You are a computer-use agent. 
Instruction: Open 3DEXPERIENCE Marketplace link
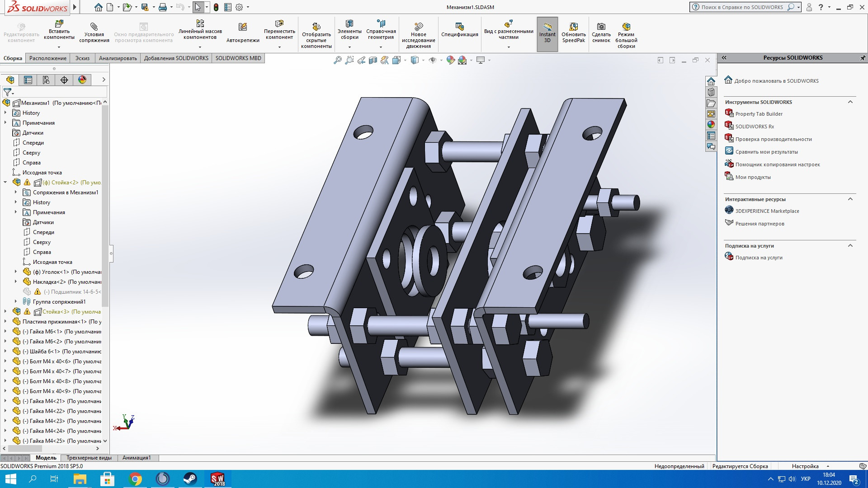pyautogui.click(x=767, y=211)
